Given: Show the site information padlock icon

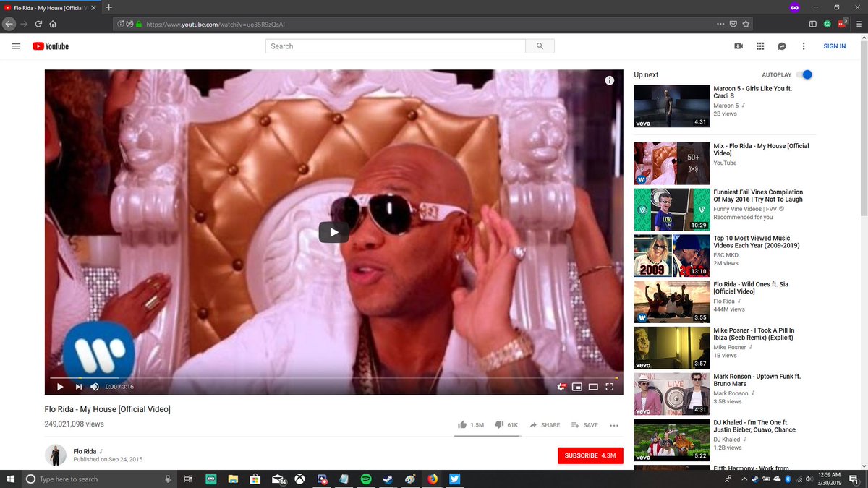Looking at the screenshot, I should tap(138, 24).
